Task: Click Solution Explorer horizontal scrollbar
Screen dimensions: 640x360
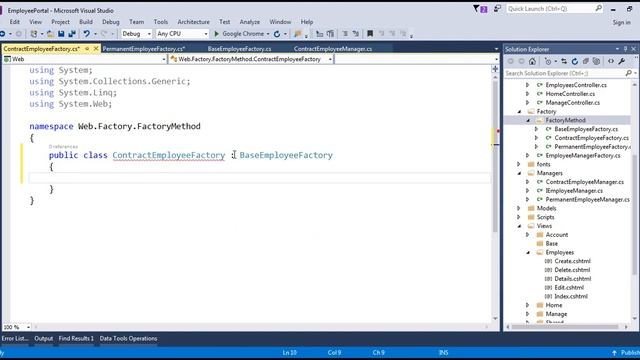Action: pos(565,327)
